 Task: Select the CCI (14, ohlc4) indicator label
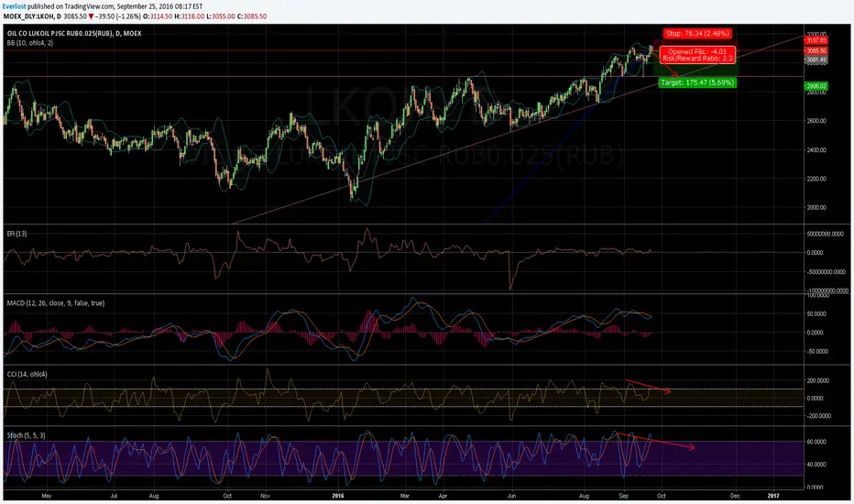point(27,374)
